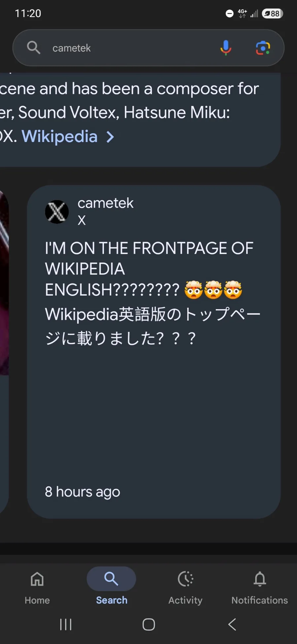Tap the battery indicator in status bar
The height and width of the screenshot is (644, 297).
click(273, 14)
